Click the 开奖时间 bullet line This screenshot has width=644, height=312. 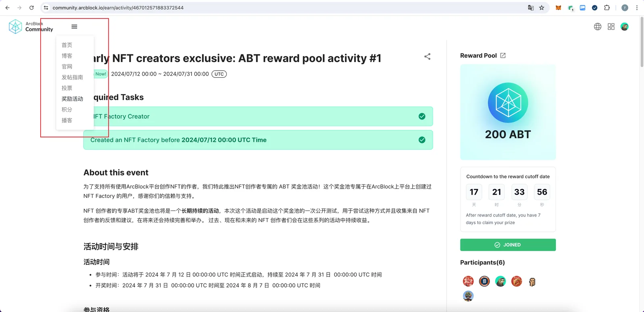[x=208, y=285]
